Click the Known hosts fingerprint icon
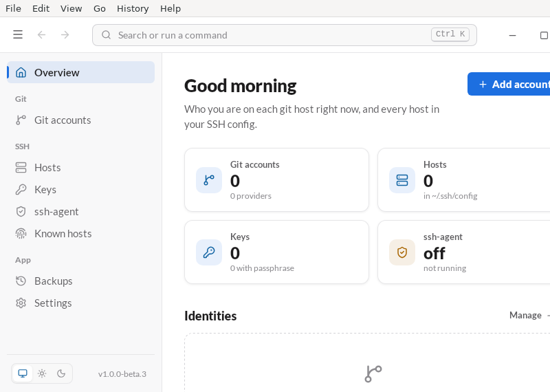 coord(21,234)
